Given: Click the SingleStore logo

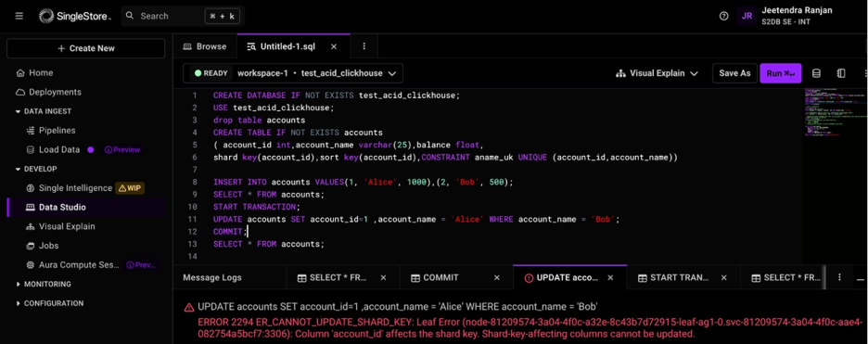Looking at the screenshot, I should pos(75,16).
